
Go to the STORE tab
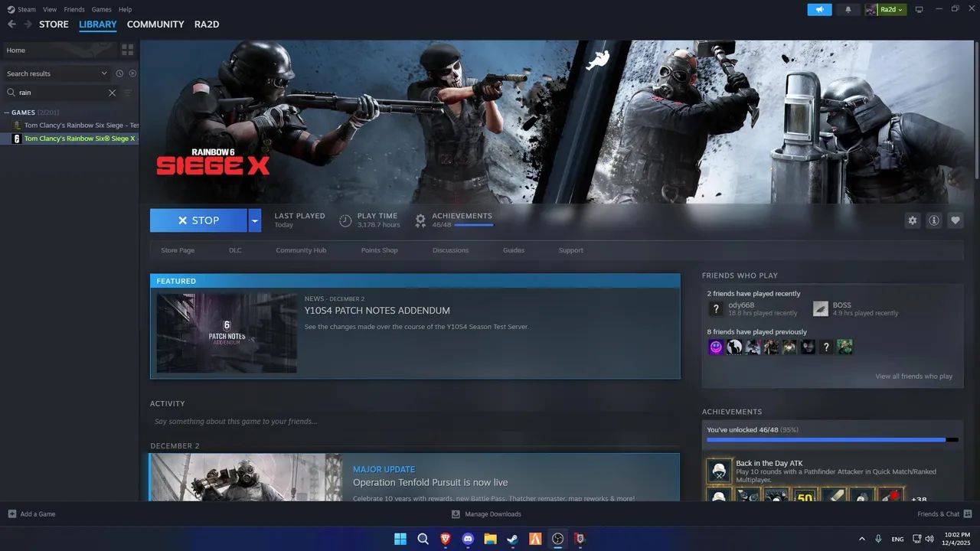54,24
